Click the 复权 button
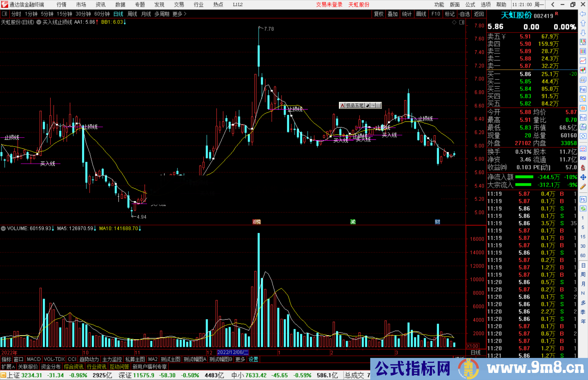 coord(378,14)
